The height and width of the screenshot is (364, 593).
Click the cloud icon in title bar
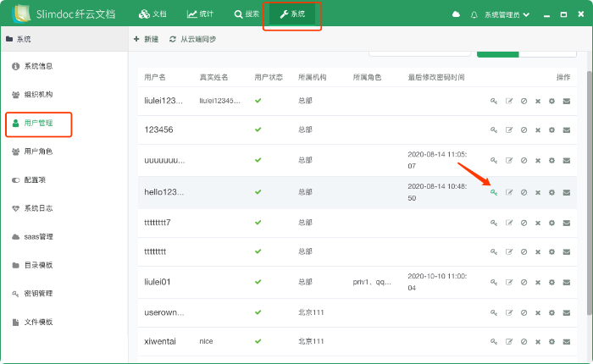[x=456, y=14]
